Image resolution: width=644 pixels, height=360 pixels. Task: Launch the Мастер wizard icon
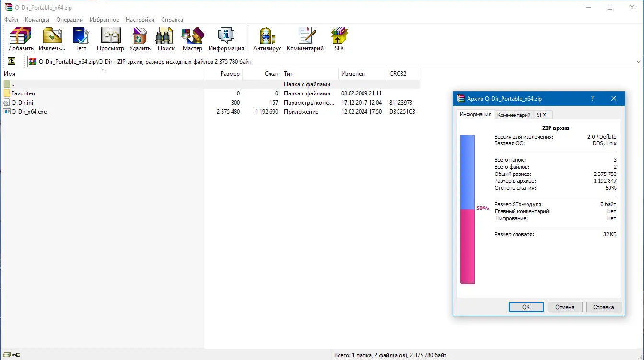(192, 36)
